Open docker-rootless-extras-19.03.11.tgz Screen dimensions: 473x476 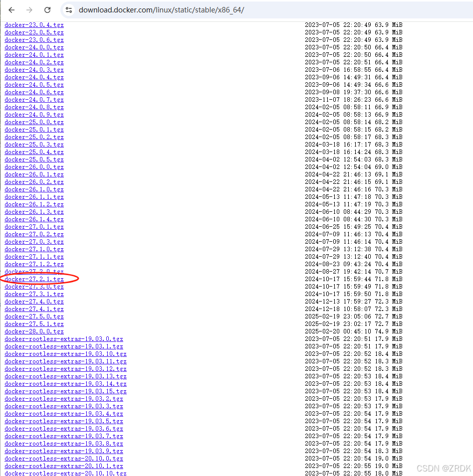pyautogui.click(x=66, y=361)
